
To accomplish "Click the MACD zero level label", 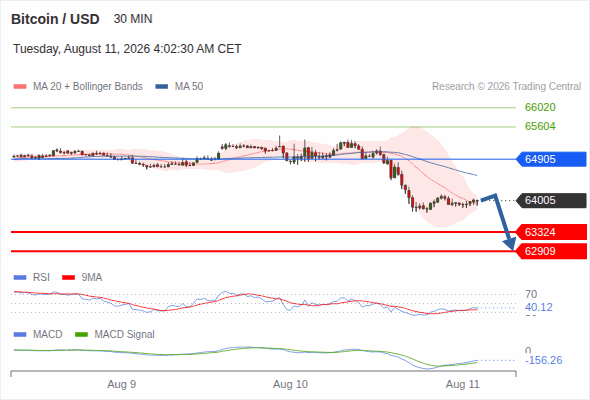I will click(528, 351).
